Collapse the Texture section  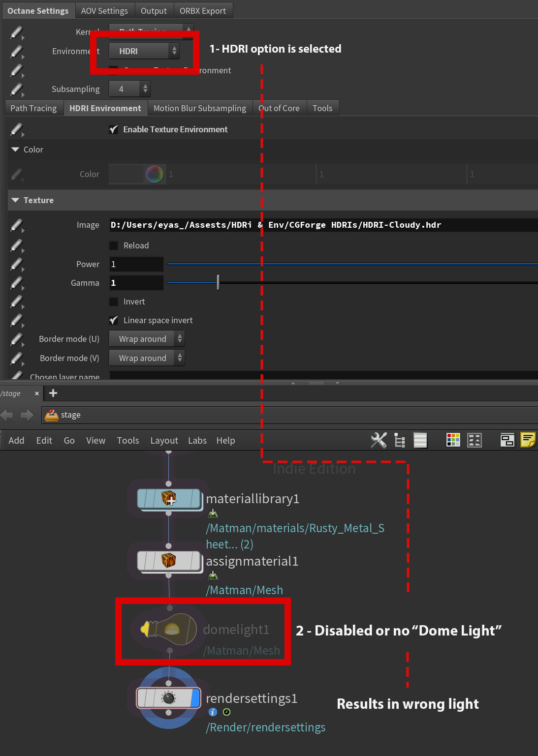coord(15,200)
